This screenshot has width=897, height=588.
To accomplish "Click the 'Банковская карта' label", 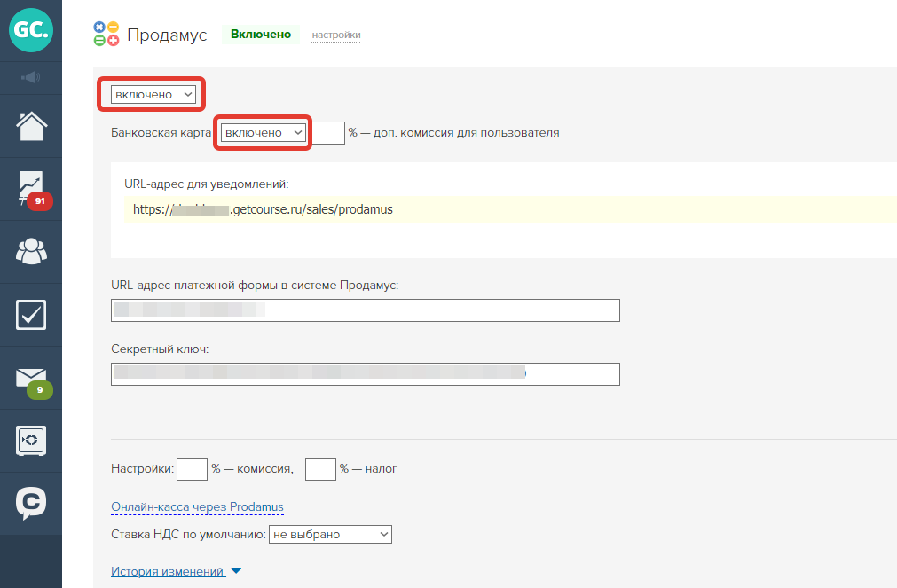I will [x=161, y=133].
